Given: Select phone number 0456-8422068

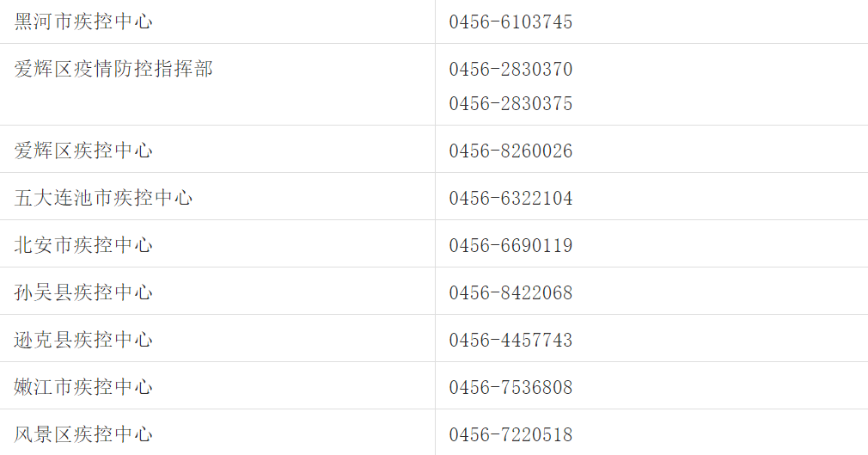Looking at the screenshot, I should 510,293.
